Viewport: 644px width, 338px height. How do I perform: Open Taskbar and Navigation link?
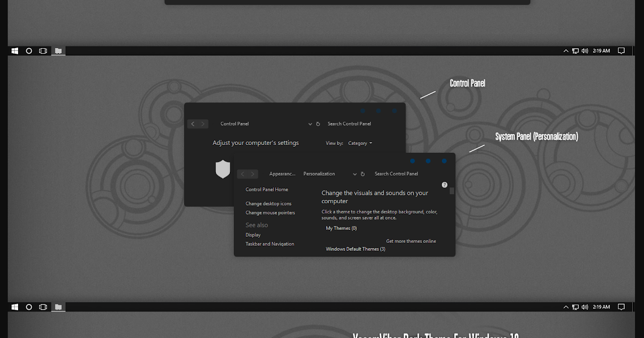[x=270, y=243]
